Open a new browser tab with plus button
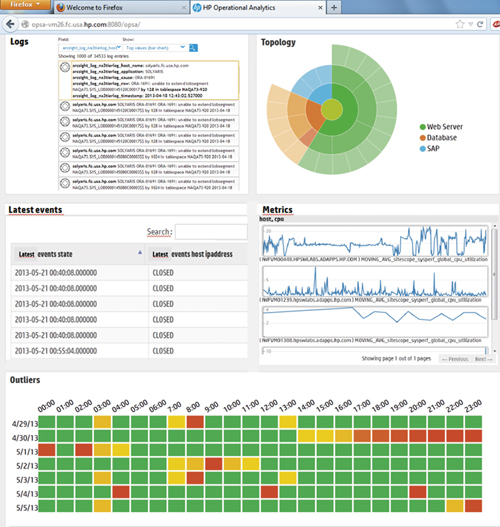The height and width of the screenshot is (527, 500). pyautogui.click(x=334, y=8)
